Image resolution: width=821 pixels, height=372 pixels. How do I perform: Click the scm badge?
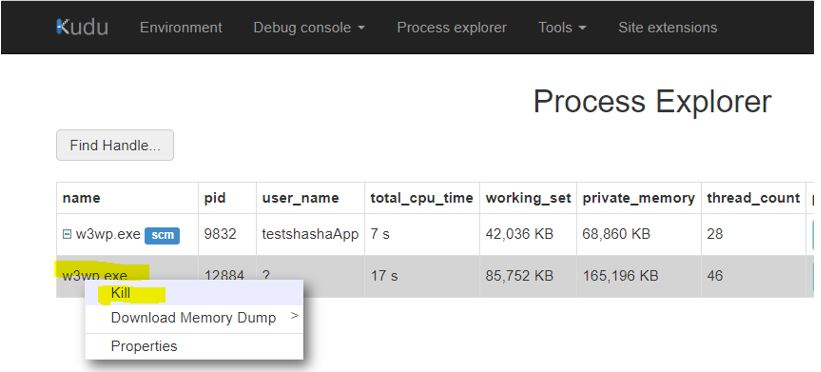click(162, 235)
